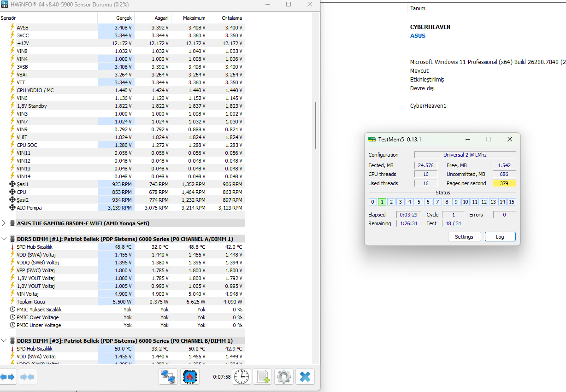
Task: Click the CYBERHEAVEN computer name text
Action: pyautogui.click(x=430, y=27)
